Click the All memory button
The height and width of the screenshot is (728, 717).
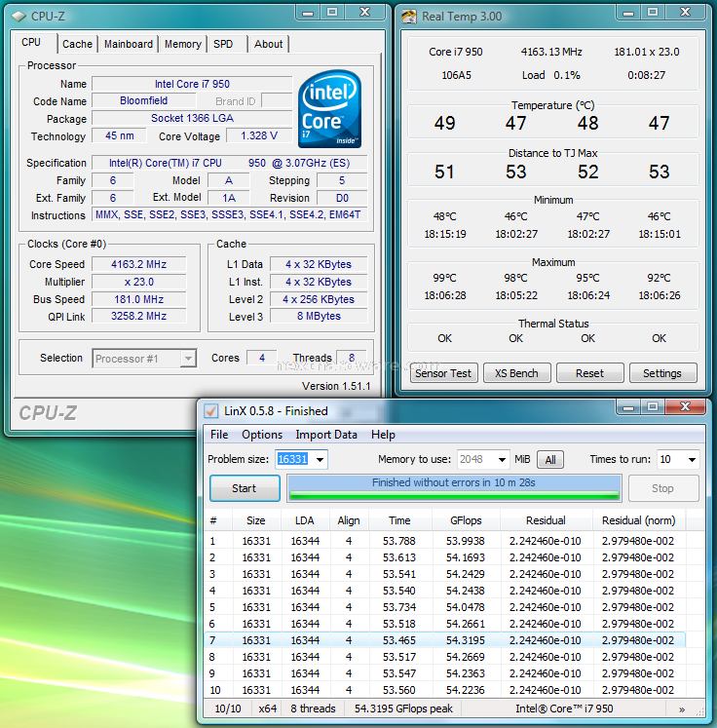click(x=550, y=460)
